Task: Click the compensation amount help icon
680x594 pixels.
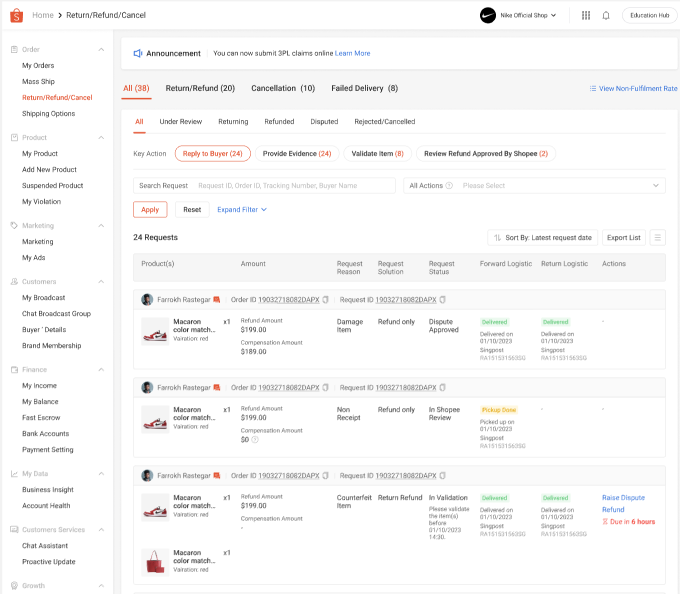Action: coord(255,439)
